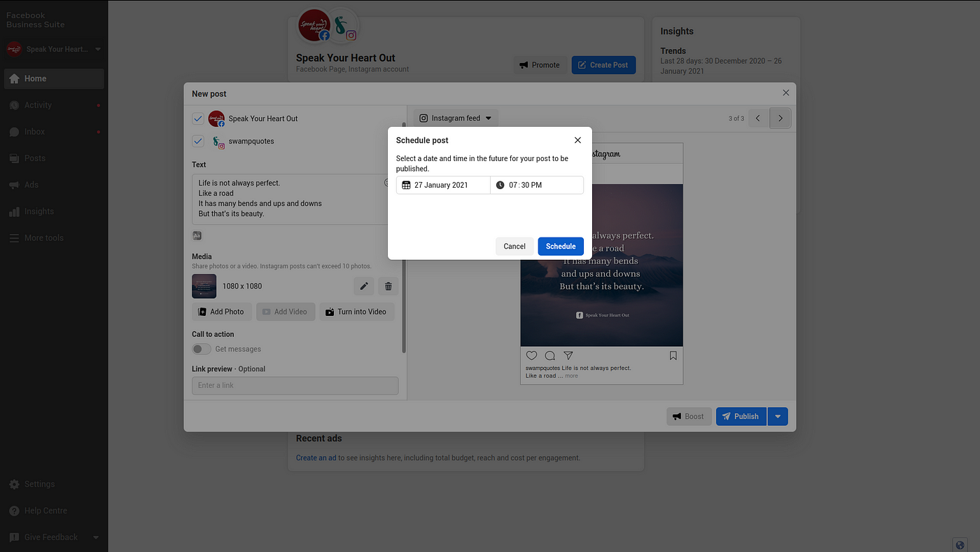
Task: Click the globe icon at bottom right
Action: click(x=960, y=545)
